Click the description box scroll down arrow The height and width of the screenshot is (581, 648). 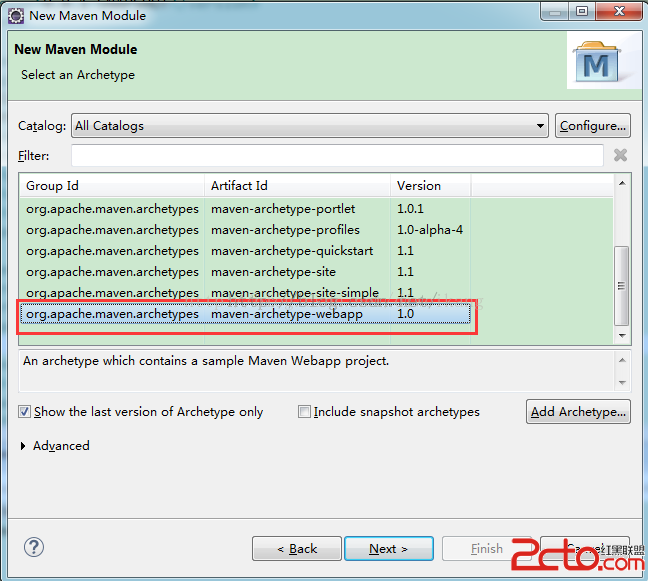[622, 383]
